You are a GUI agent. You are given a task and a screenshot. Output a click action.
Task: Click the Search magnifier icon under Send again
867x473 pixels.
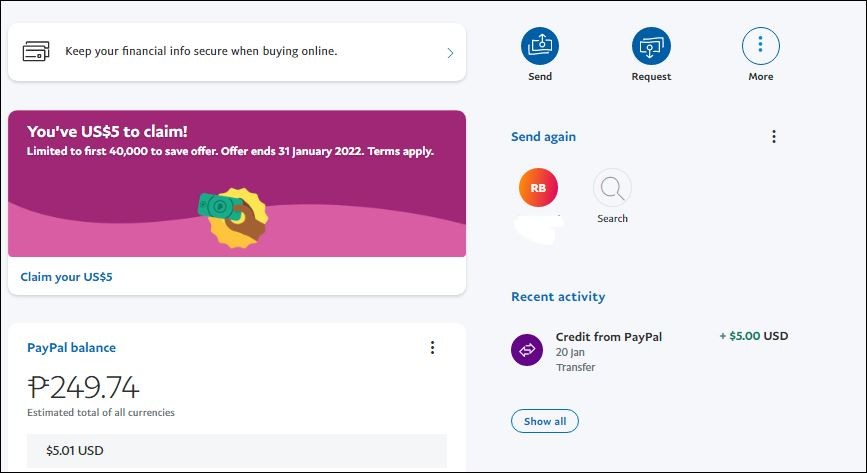click(612, 188)
